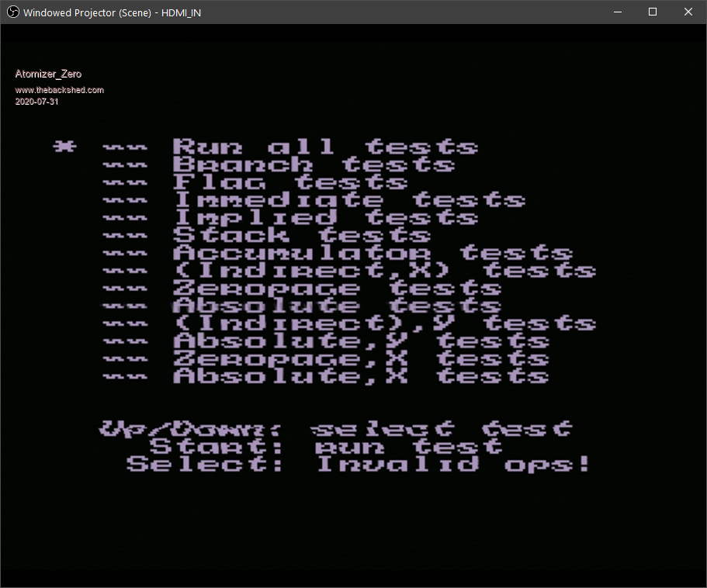Select "Immediate tests" in the list
This screenshot has width=707, height=588.
pos(348,200)
